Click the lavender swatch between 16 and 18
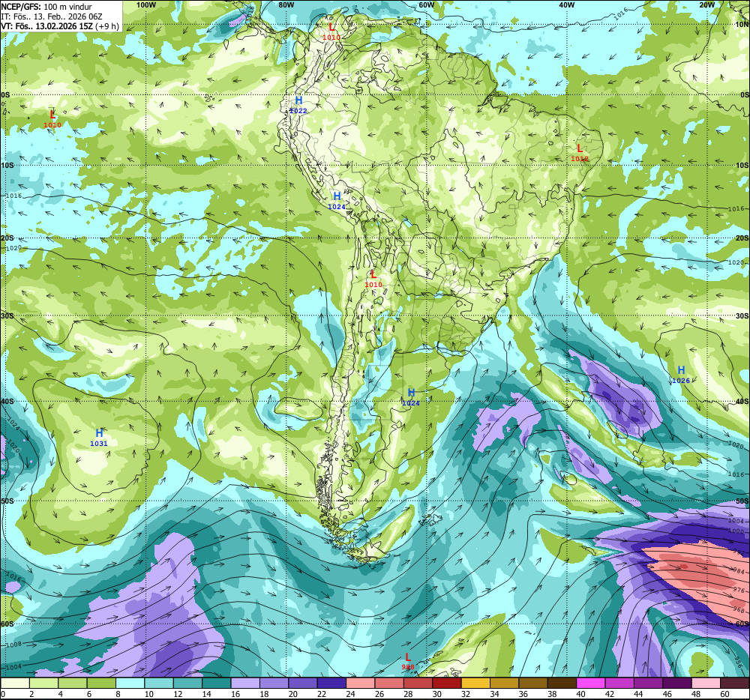 click(x=245, y=684)
